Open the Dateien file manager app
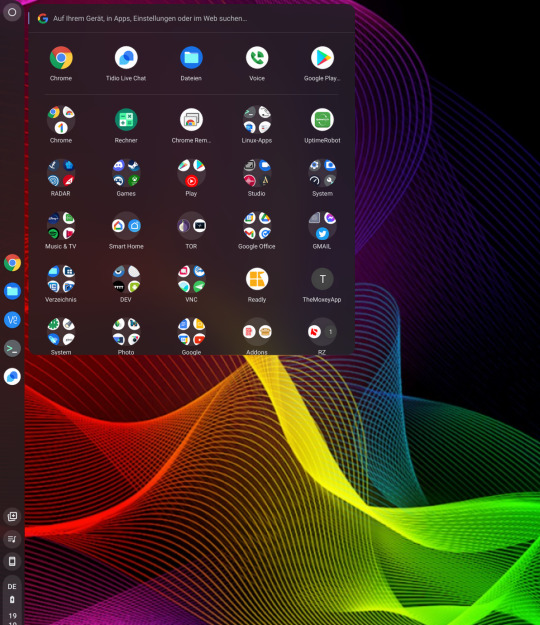Viewport: 540px width, 625px height. [x=191, y=58]
